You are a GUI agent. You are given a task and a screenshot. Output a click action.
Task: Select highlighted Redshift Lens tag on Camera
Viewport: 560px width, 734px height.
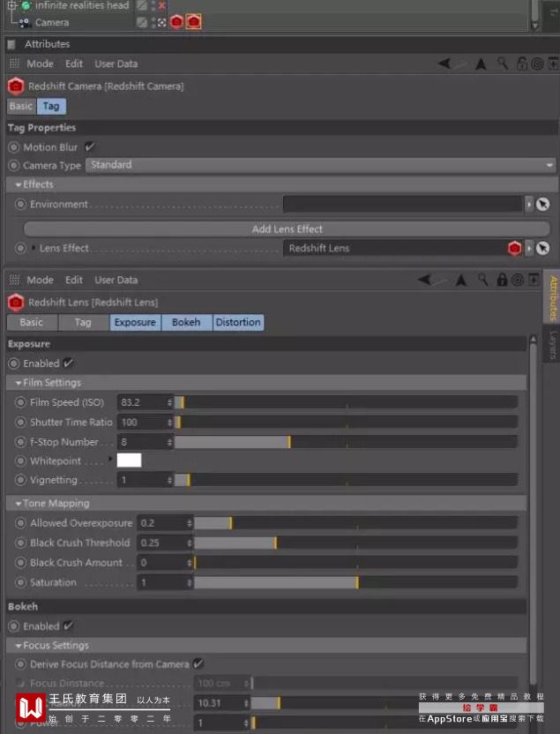(194, 22)
